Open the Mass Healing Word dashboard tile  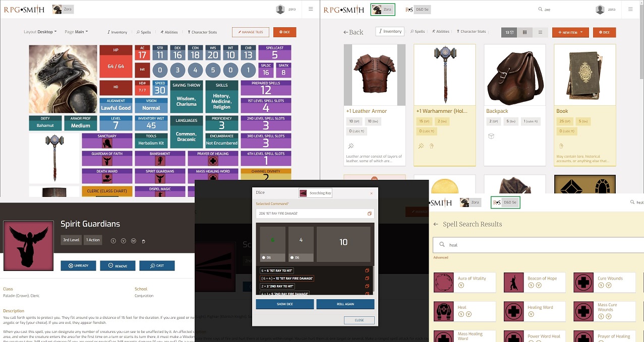pyautogui.click(x=213, y=176)
